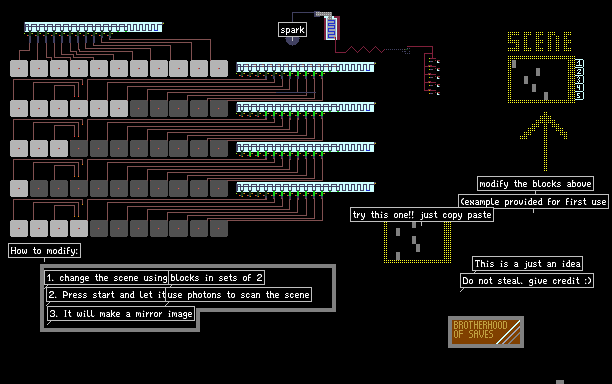
Task: Click the topmost left shift register strip
Action: tap(93, 27)
